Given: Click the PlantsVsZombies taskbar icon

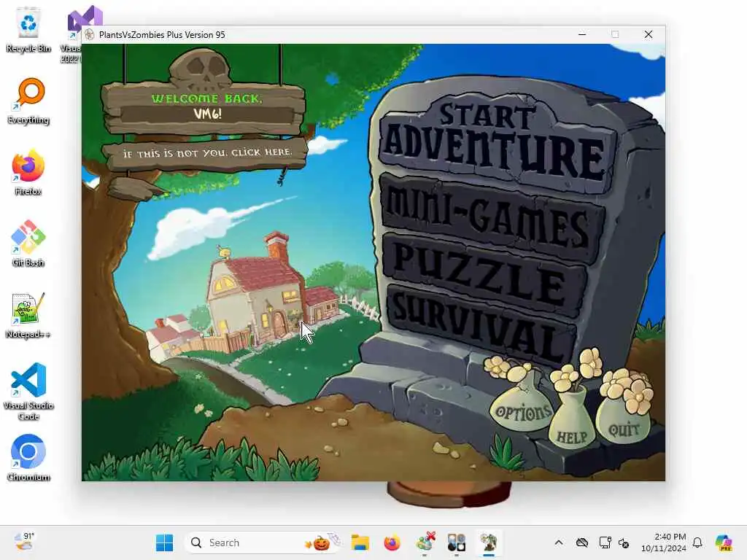Looking at the screenshot, I should [488, 542].
